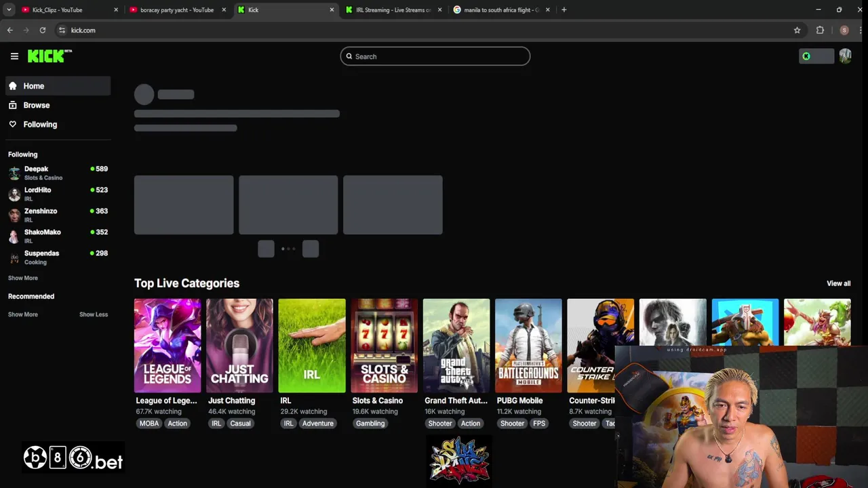
Task: Click the Browse icon in sidebar
Action: (12, 105)
